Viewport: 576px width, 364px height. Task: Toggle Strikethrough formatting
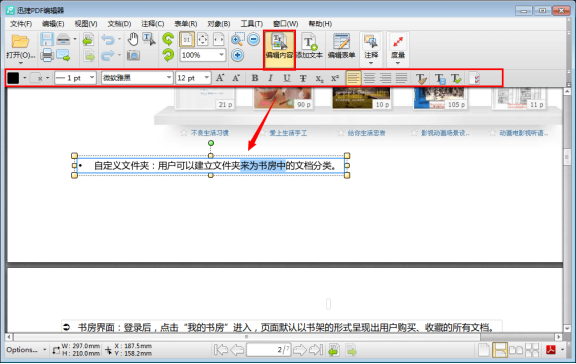(303, 78)
